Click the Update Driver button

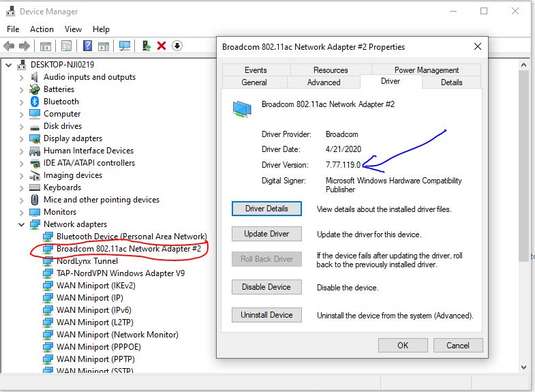266,234
